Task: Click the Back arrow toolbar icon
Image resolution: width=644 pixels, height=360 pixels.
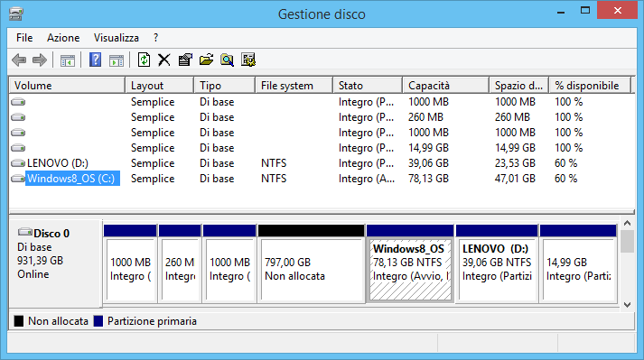Action: (x=19, y=60)
